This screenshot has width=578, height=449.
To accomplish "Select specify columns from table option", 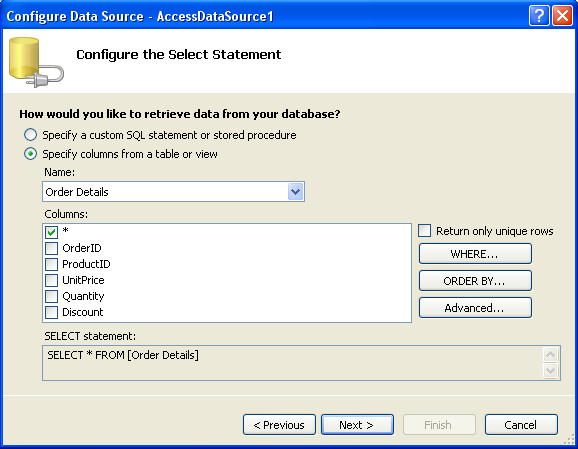I will pyautogui.click(x=30, y=154).
